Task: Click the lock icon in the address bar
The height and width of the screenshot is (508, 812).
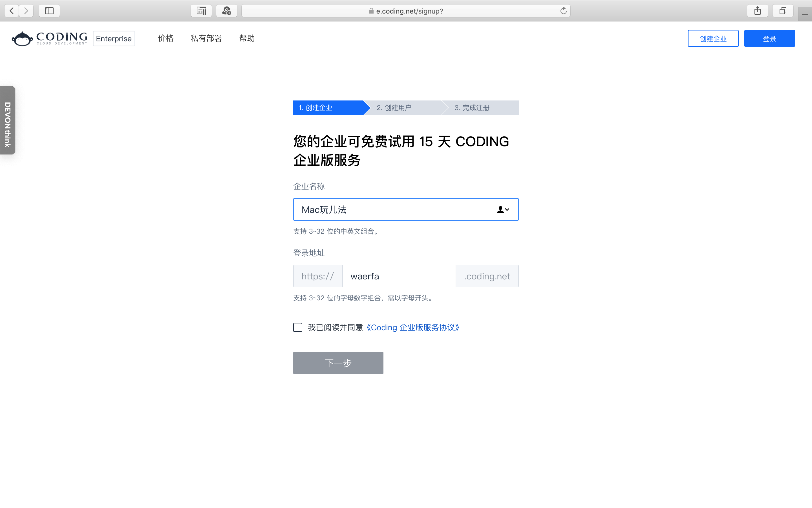Action: [x=371, y=11]
